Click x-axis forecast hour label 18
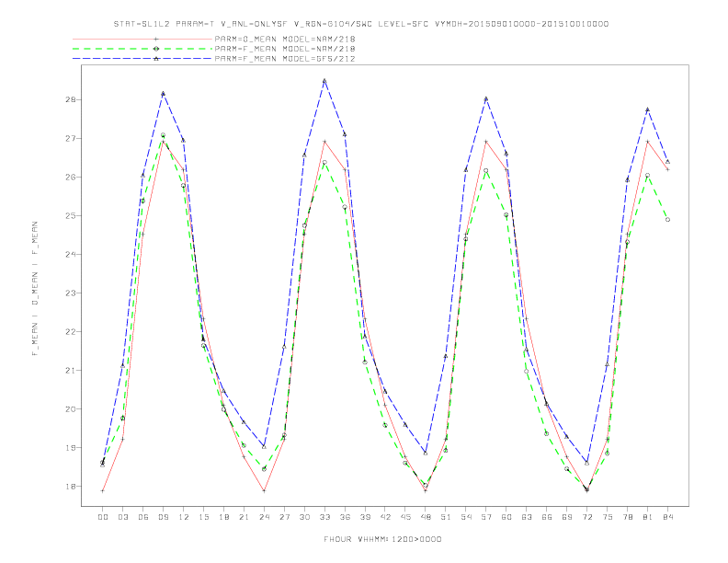Viewport: 728px width, 563px height. coord(223,517)
